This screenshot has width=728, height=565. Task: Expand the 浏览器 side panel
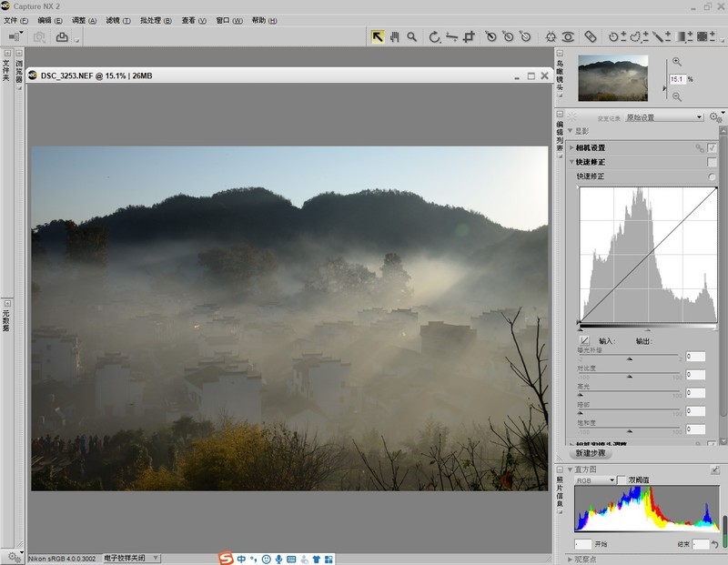[18, 54]
